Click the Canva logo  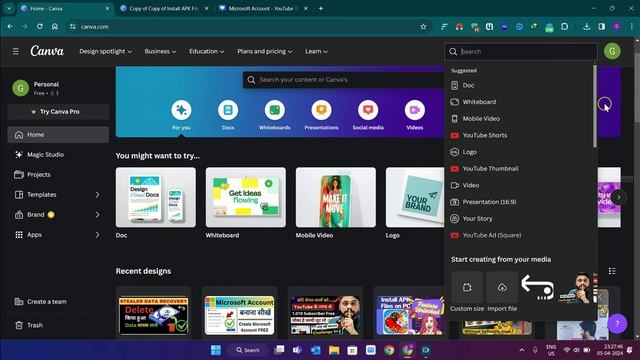point(47,51)
